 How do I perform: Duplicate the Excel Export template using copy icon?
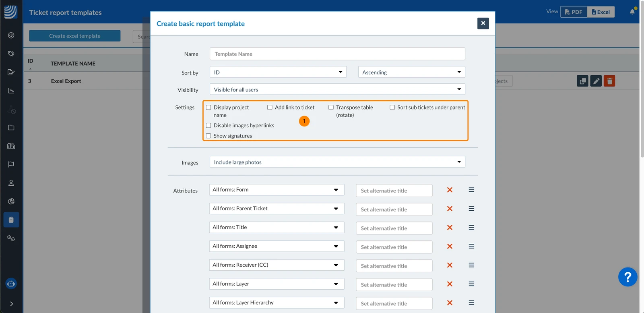tap(582, 81)
